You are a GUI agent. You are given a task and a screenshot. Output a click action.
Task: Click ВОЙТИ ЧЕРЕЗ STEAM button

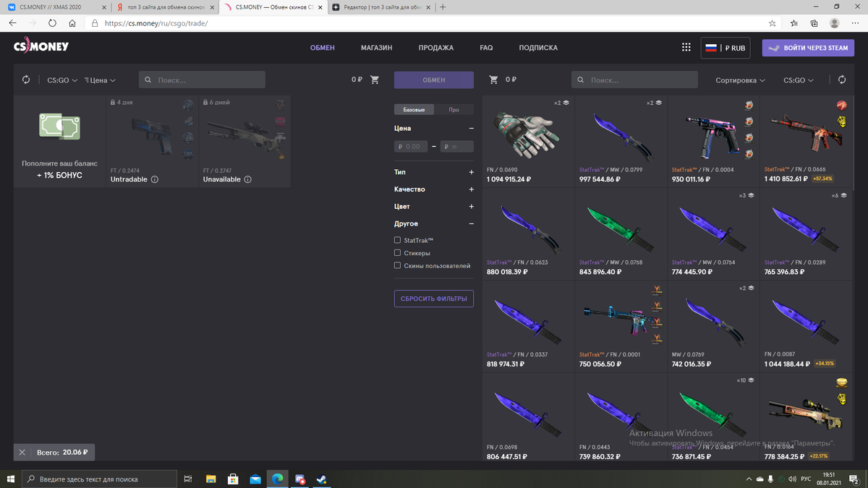pos(808,48)
